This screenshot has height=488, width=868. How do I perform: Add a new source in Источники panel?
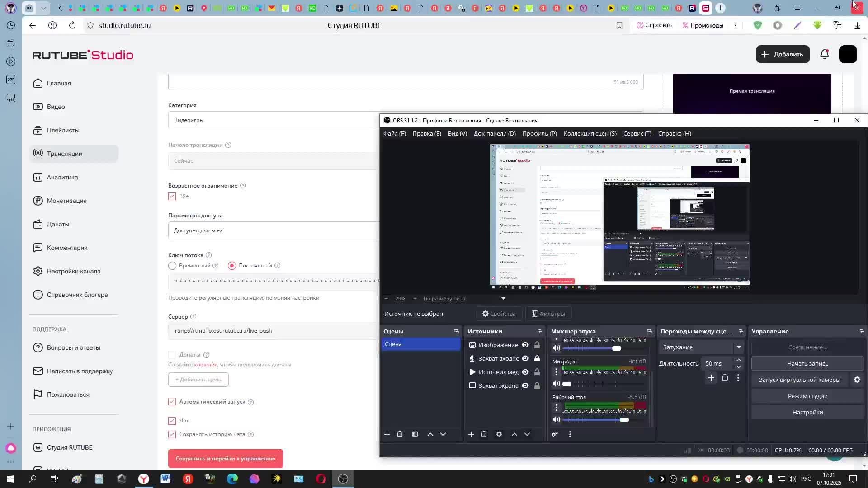click(471, 434)
